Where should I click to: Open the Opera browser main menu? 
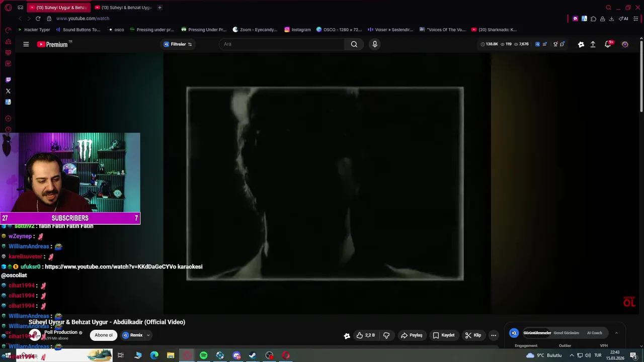pyautogui.click(x=8, y=8)
